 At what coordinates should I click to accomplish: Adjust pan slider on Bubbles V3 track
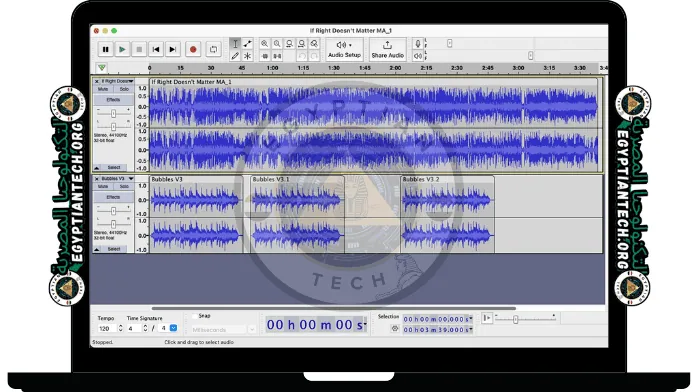click(x=114, y=224)
